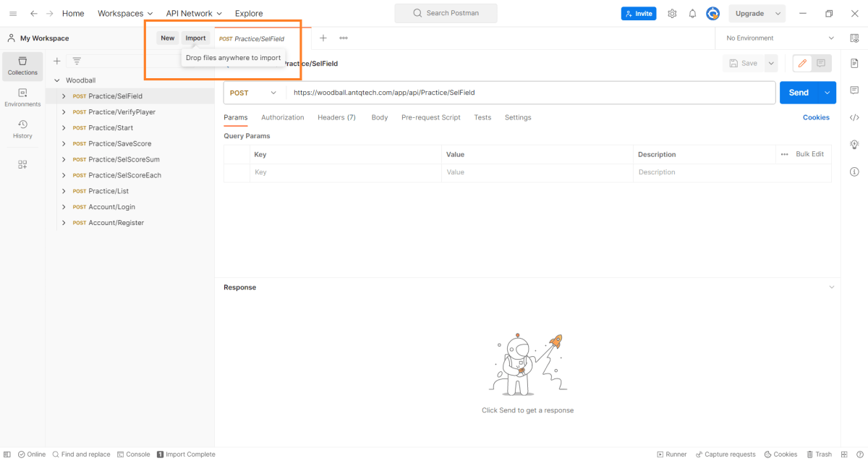The height and width of the screenshot is (461, 868).
Task: Click the request URL field
Action: [532, 93]
